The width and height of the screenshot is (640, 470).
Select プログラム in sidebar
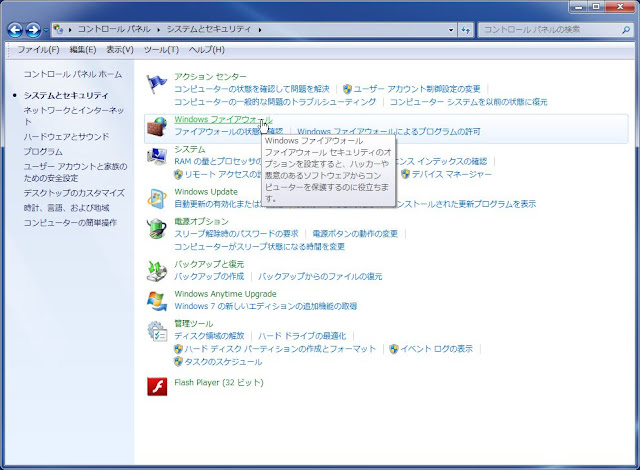pyautogui.click(x=43, y=152)
